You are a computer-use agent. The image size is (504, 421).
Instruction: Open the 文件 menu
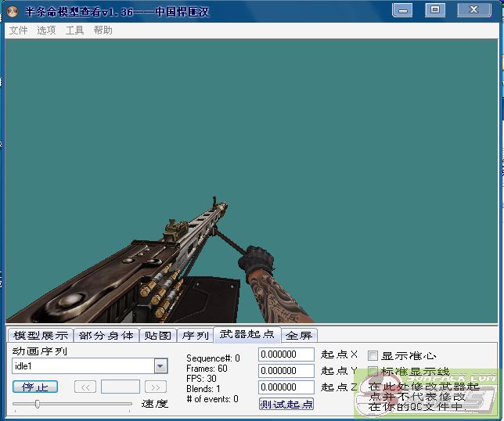tap(18, 31)
